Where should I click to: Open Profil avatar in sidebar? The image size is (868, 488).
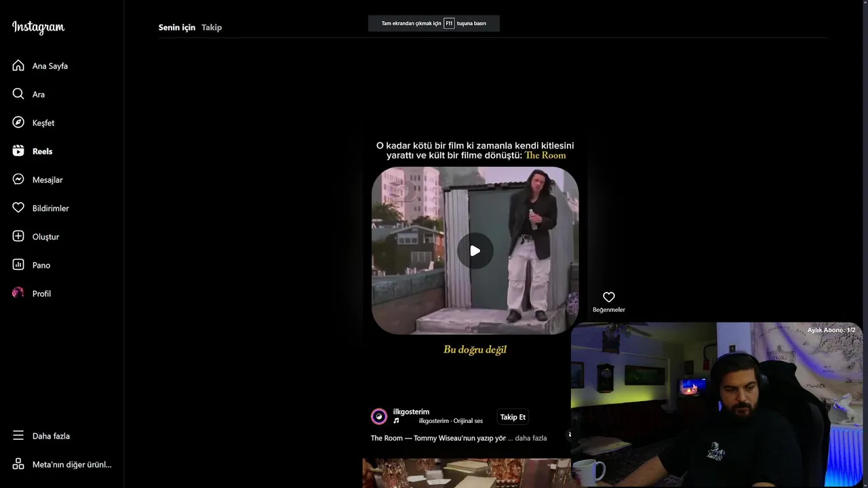(x=18, y=293)
